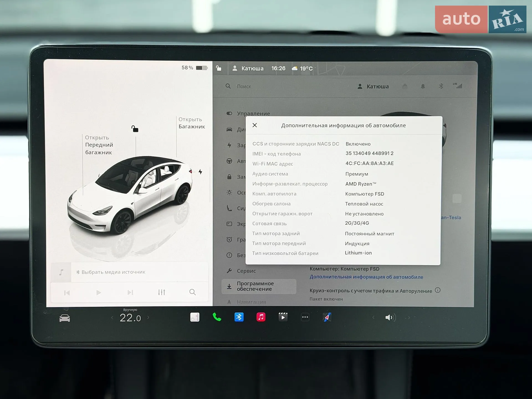Play media with the play button

99,293
